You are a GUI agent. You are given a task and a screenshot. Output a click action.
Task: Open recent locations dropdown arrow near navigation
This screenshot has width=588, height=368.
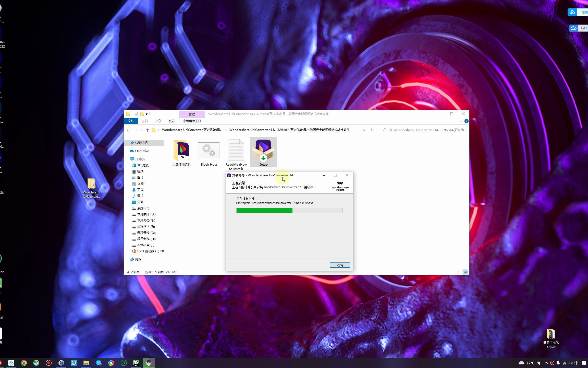coord(142,130)
